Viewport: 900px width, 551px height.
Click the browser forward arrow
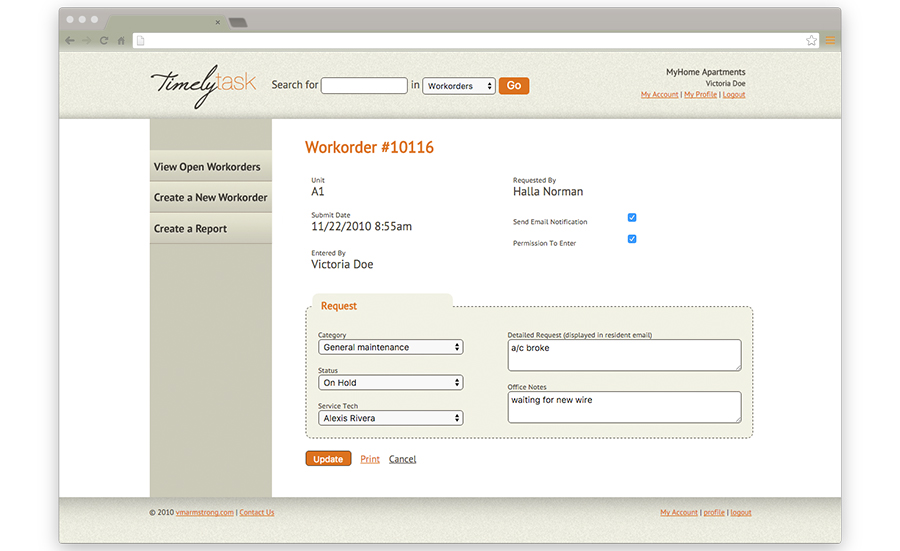tap(86, 41)
